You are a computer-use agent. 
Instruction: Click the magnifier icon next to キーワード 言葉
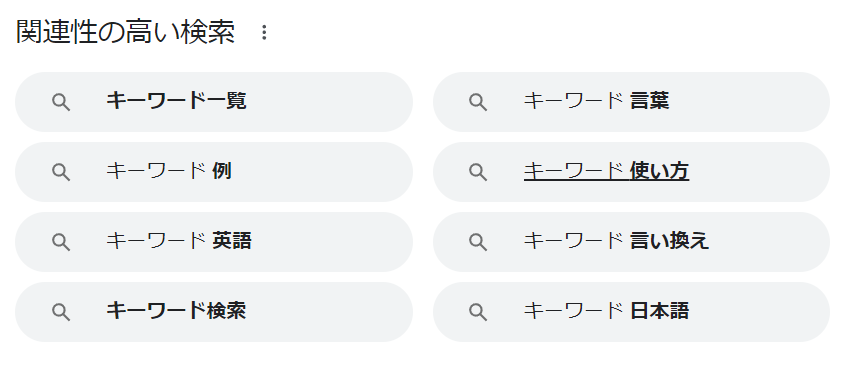[478, 102]
